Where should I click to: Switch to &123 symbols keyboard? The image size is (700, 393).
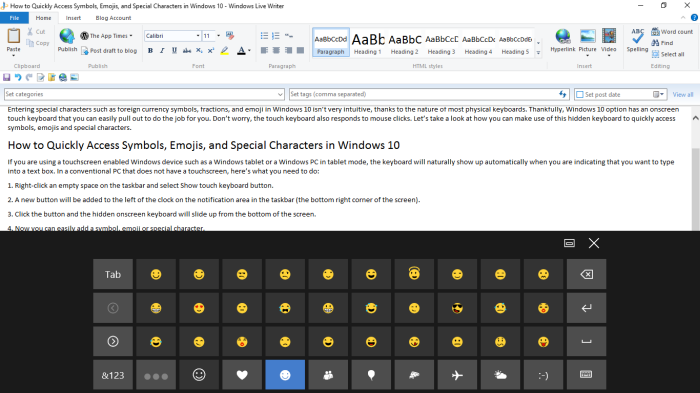113,375
